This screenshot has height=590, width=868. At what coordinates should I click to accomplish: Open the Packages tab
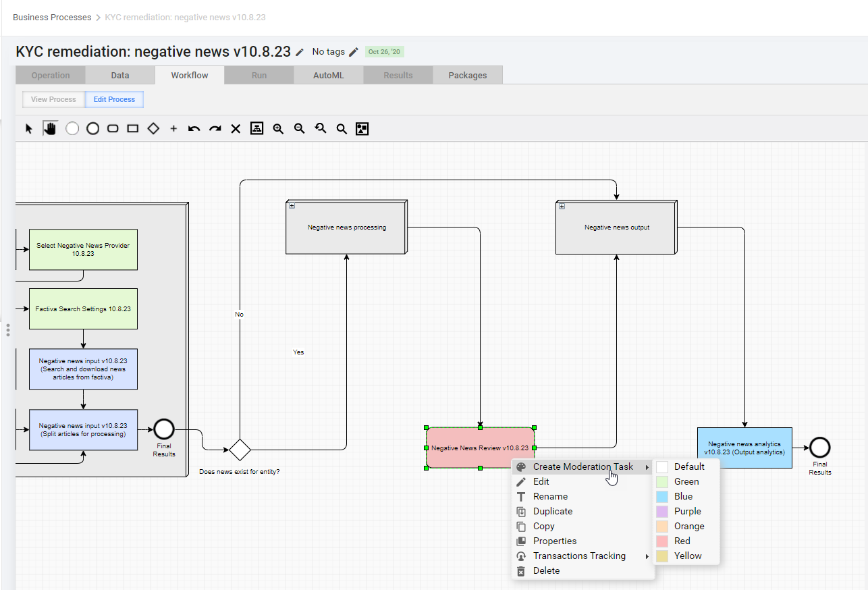tap(468, 75)
